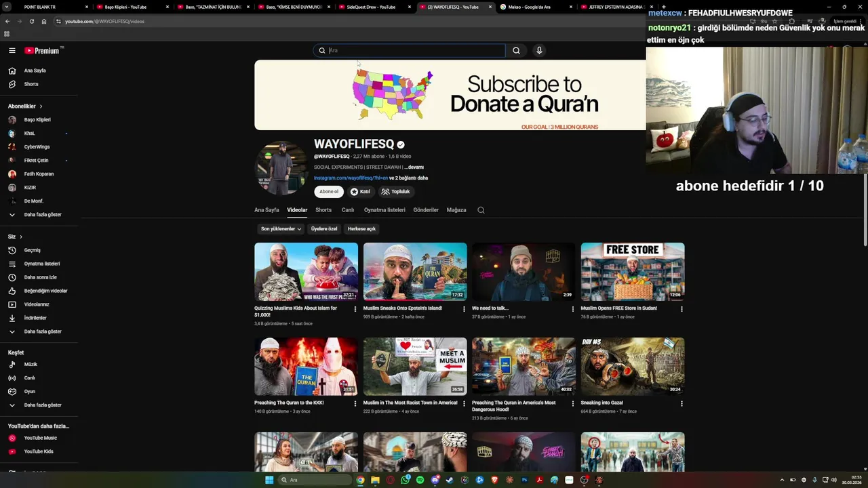Click the browser address bar URL
The image size is (868, 488).
click(x=104, y=21)
